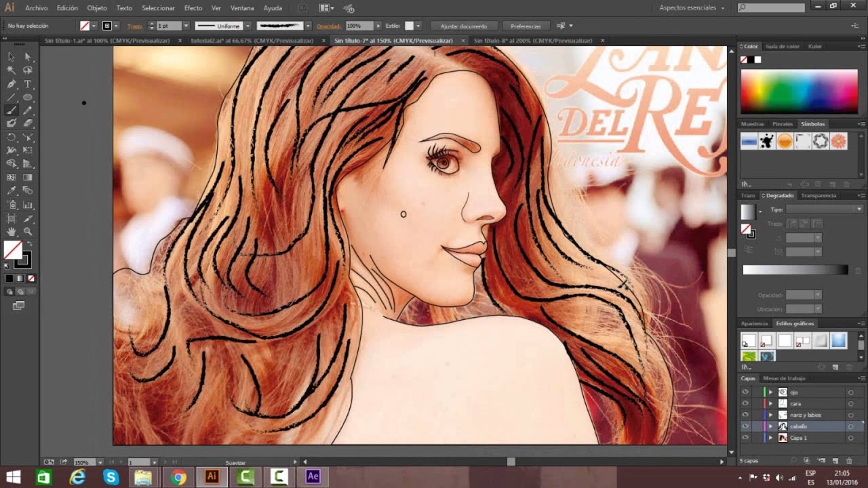This screenshot has height=488, width=868.
Task: Toggle visibility of nariz y labios layer
Action: click(745, 415)
